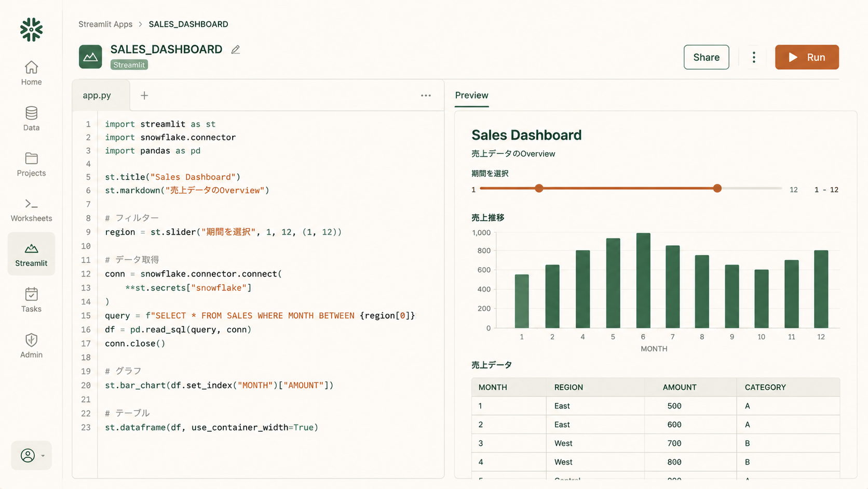Viewport: 868px width, 489px height.
Task: Sort by the MONTH column header
Action: tap(493, 387)
